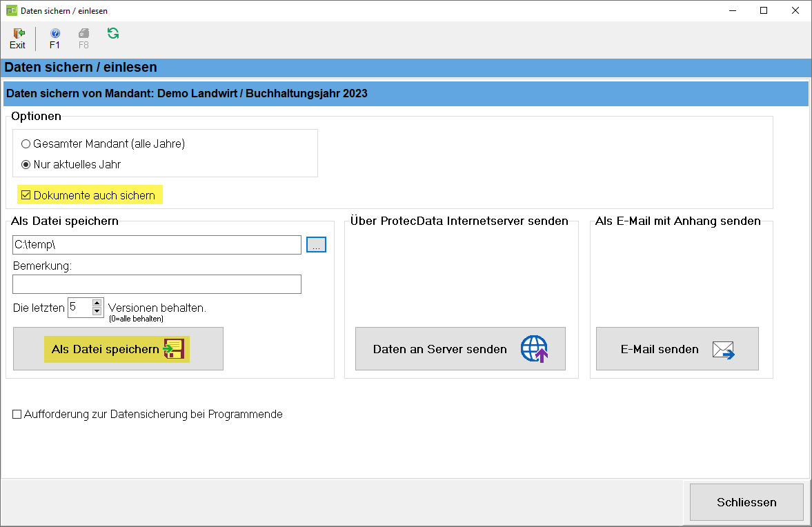
Task: Click Daten an Server senden button
Action: (460, 349)
